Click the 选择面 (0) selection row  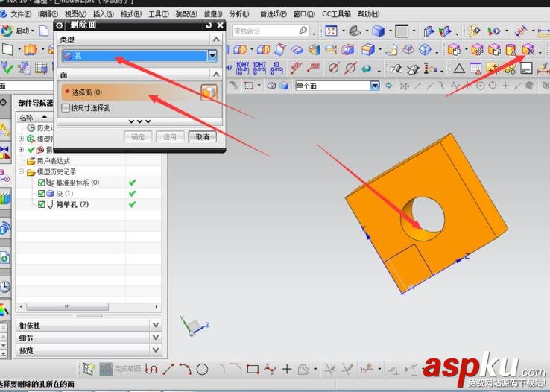pos(130,92)
